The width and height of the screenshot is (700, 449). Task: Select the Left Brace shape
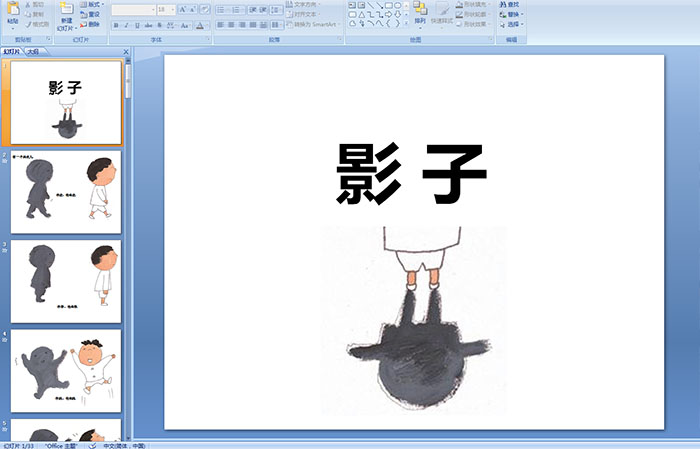[388, 24]
